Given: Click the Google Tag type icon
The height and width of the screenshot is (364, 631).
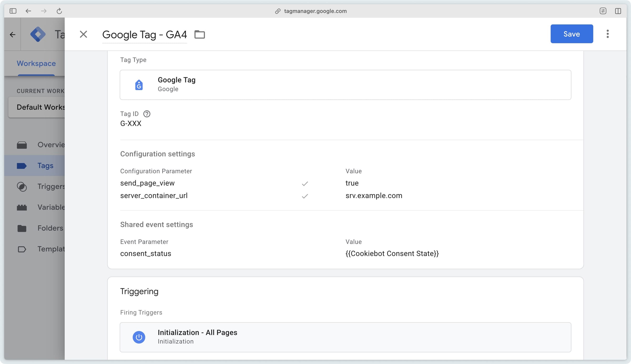Looking at the screenshot, I should pos(139,85).
